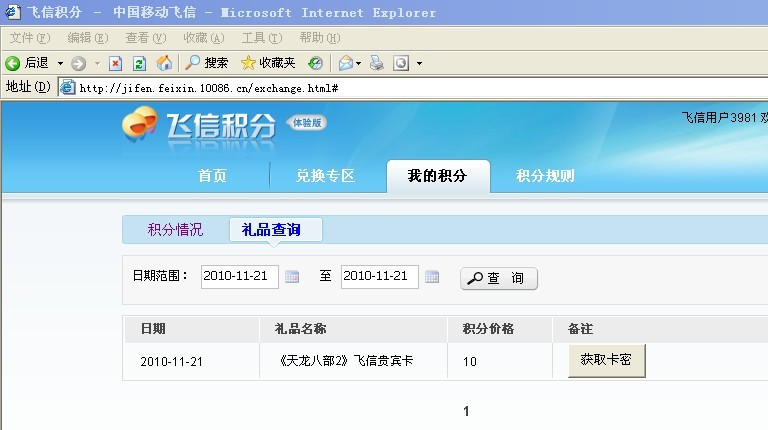Click page number 1 in pagination

(x=466, y=411)
